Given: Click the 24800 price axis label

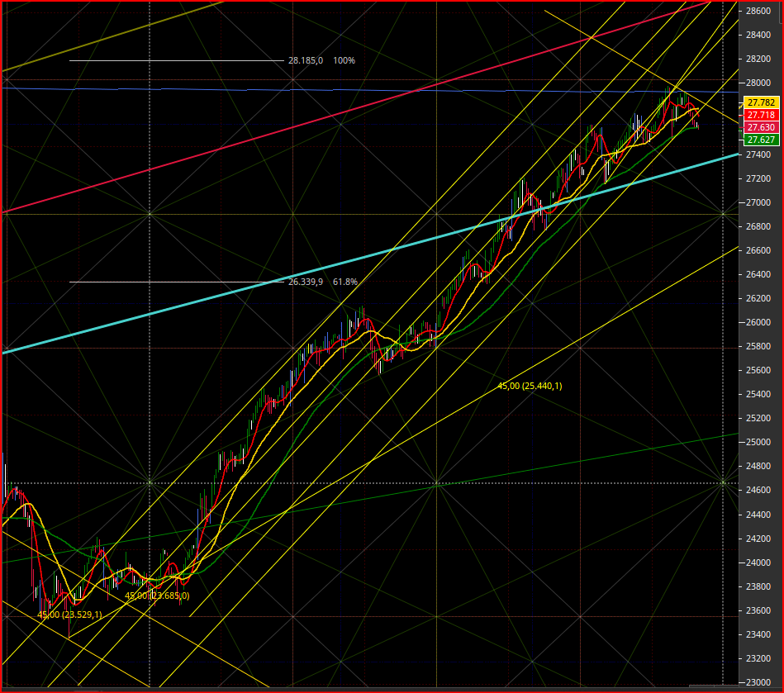Looking at the screenshot, I should (758, 466).
